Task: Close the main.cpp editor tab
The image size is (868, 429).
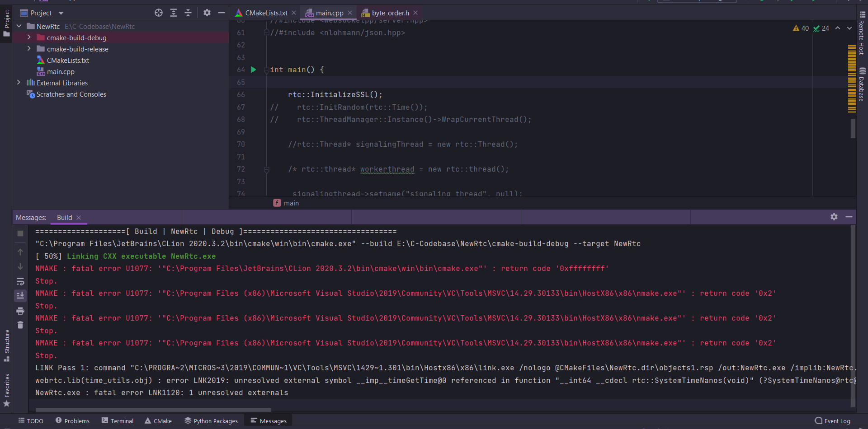Action: click(x=350, y=13)
